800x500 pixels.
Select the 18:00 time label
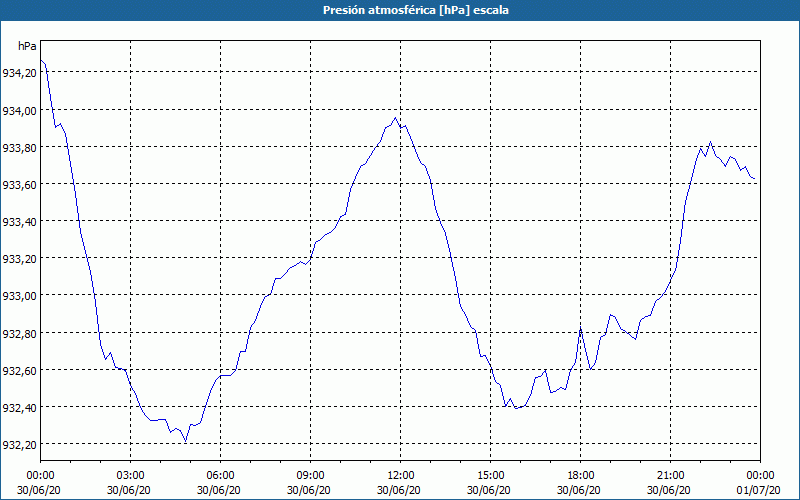(x=581, y=476)
